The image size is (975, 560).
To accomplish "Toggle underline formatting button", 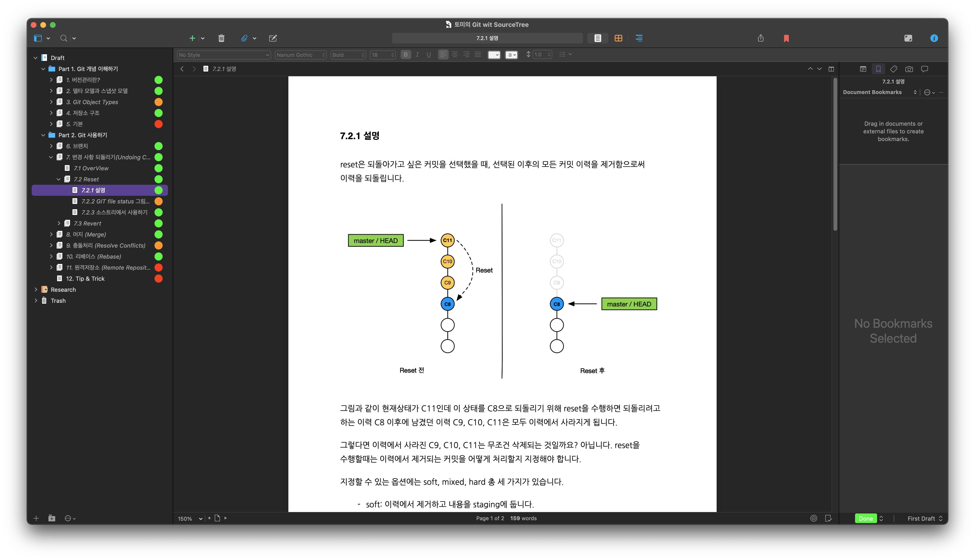I will [x=429, y=55].
